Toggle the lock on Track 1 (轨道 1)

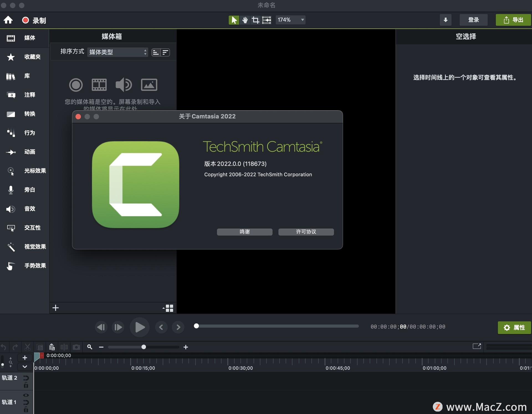point(26,410)
